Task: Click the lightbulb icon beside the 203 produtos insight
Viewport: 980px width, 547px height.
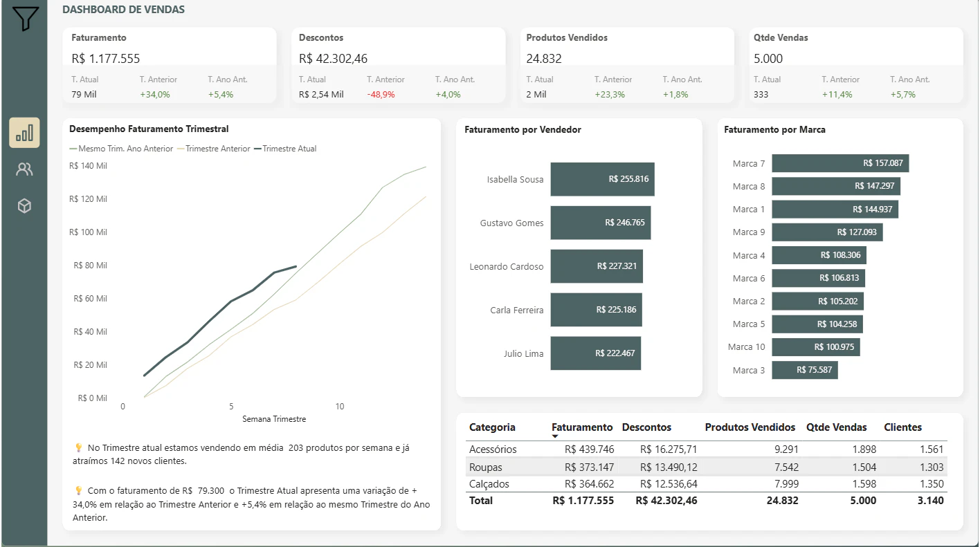Action: pos(78,447)
